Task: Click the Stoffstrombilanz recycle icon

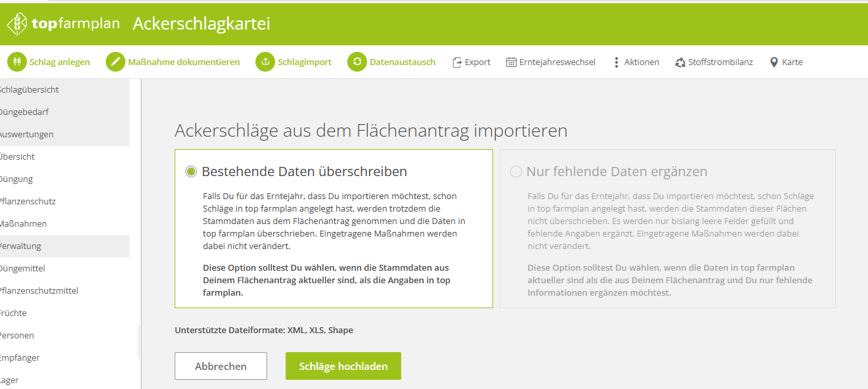Action: coord(680,62)
